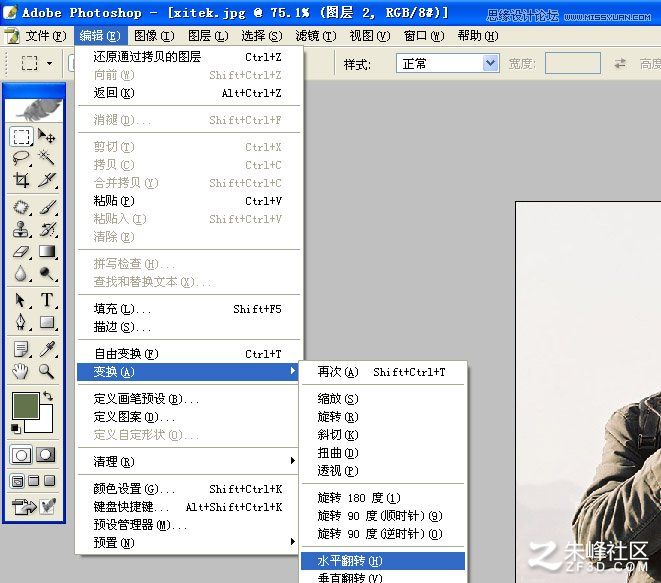Choose 颜色设置(G)... menu item

point(187,489)
